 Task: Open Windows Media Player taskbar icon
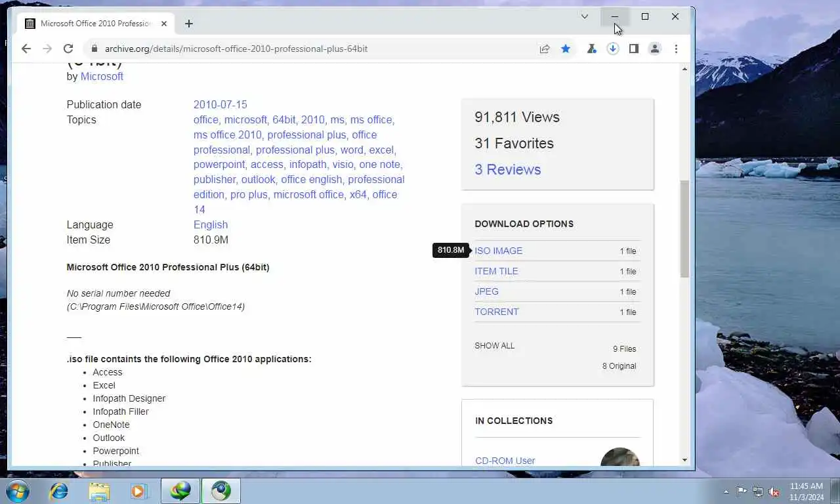tap(139, 491)
